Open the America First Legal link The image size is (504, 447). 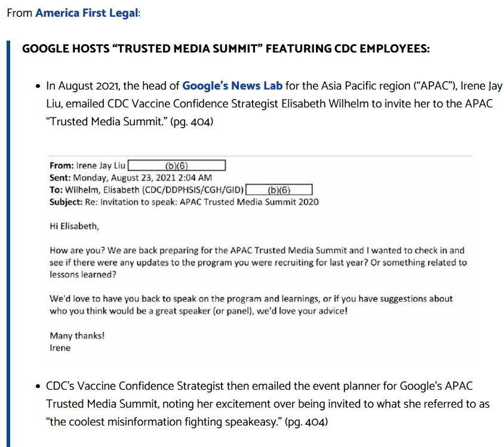coord(87,13)
